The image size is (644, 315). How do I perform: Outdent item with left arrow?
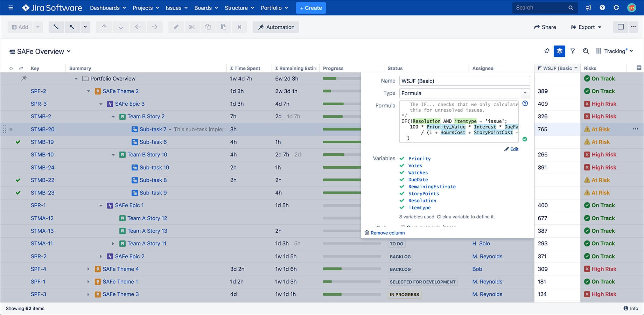pos(138,27)
